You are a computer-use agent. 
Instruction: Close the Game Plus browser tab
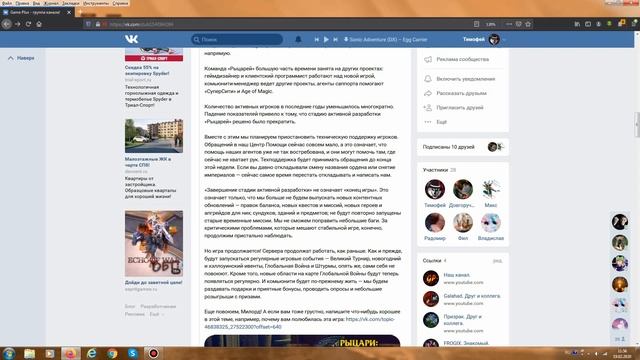[69, 12]
